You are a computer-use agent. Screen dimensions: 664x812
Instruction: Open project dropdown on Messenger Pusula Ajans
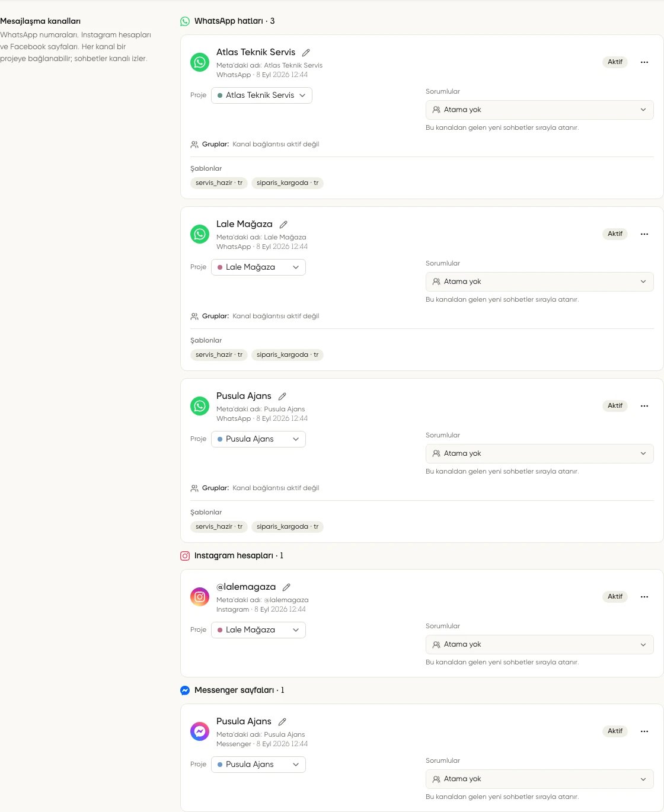click(258, 765)
